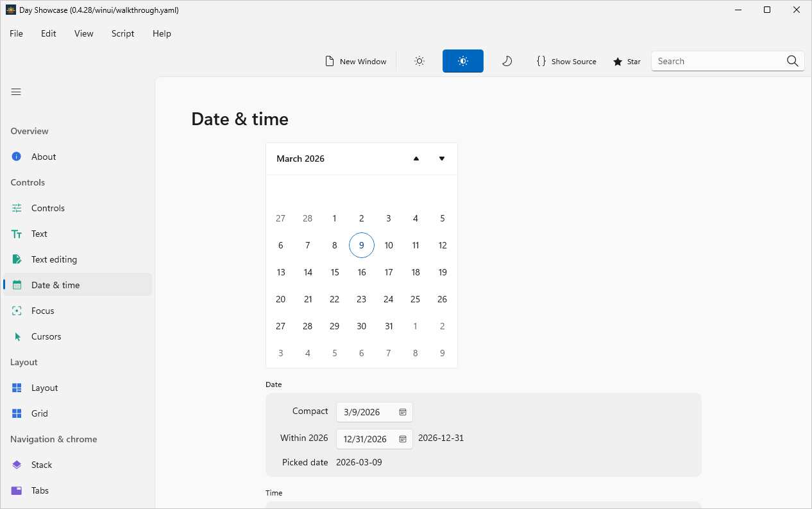Select the auto contrast theme button
Screen dimensions: 812x509
click(x=463, y=61)
